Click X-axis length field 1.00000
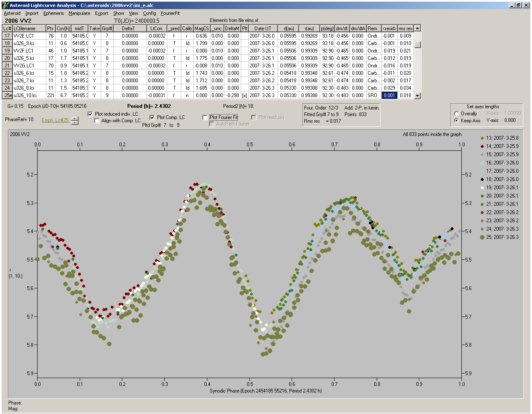The image size is (532, 414). click(x=512, y=113)
